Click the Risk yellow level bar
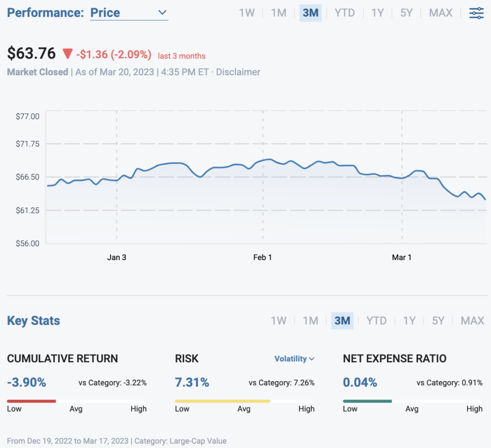This screenshot has width=491, height=448. (222, 401)
